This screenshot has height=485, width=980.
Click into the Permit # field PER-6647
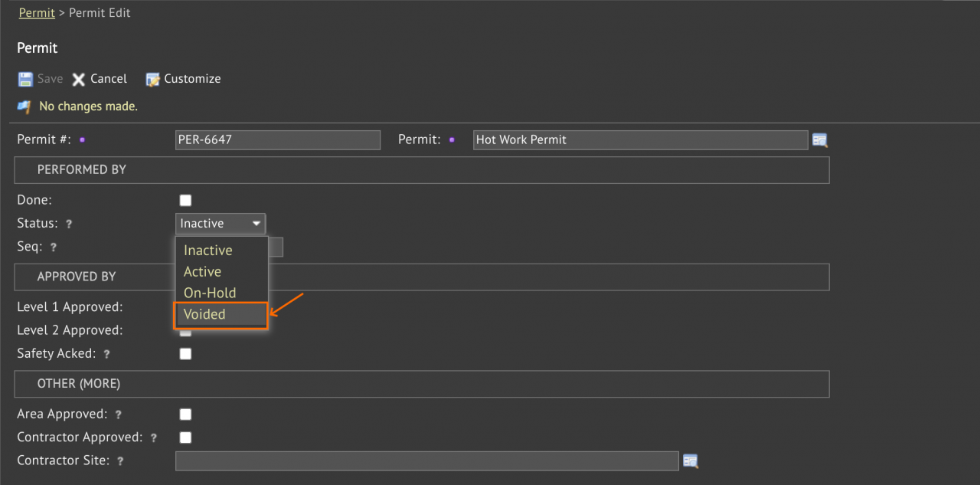(278, 139)
